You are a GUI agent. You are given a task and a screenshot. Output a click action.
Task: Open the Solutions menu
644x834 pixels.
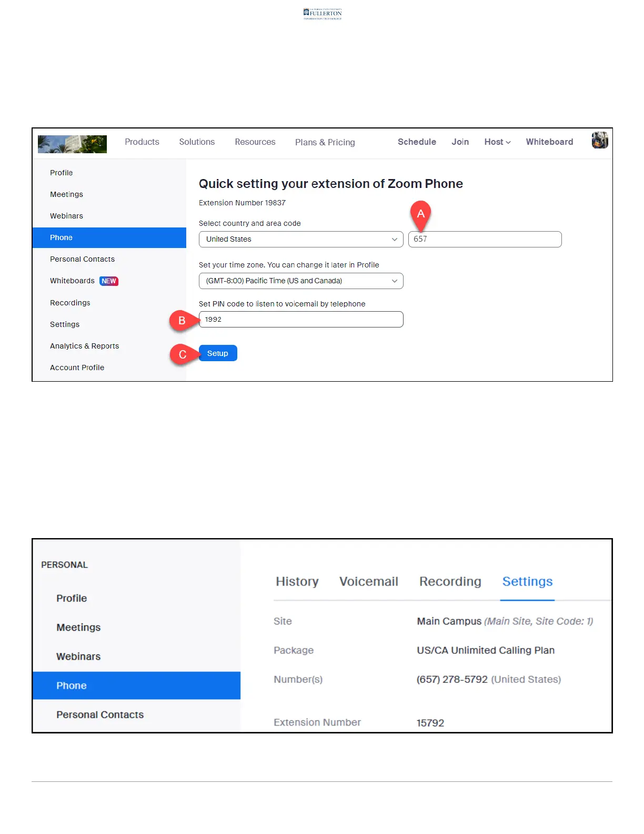pos(197,142)
